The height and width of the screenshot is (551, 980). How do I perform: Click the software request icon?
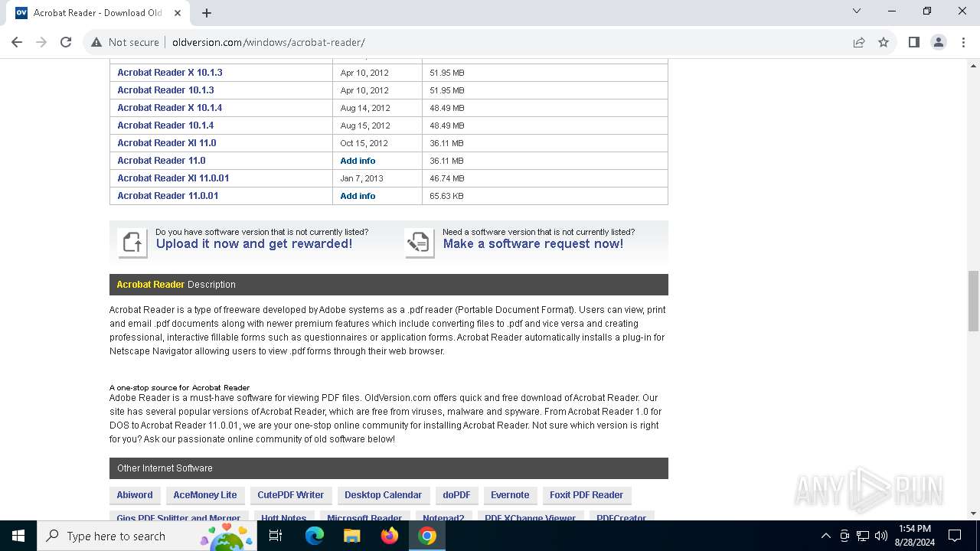pyautogui.click(x=419, y=243)
